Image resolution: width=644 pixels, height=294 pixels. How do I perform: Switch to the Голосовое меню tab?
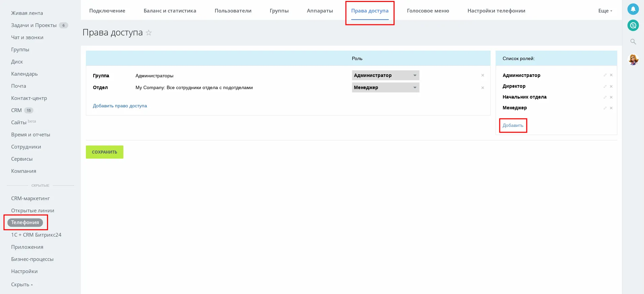tap(428, 11)
